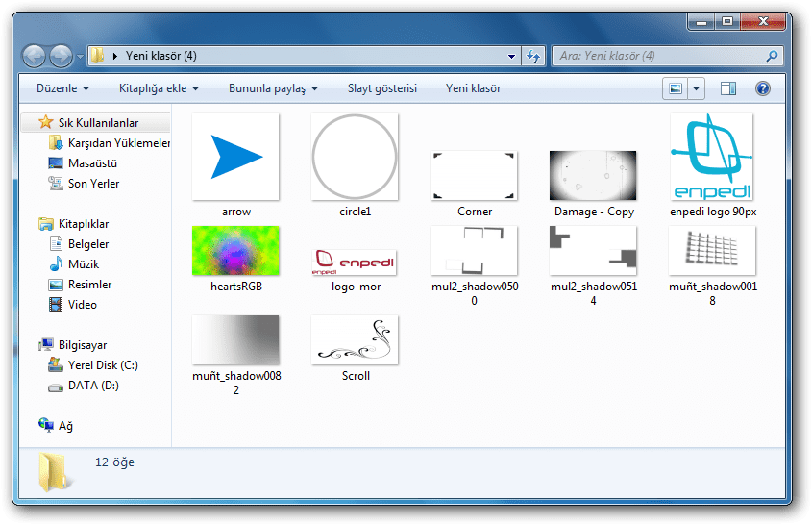
Task: Toggle the preview pane
Action: (x=728, y=88)
